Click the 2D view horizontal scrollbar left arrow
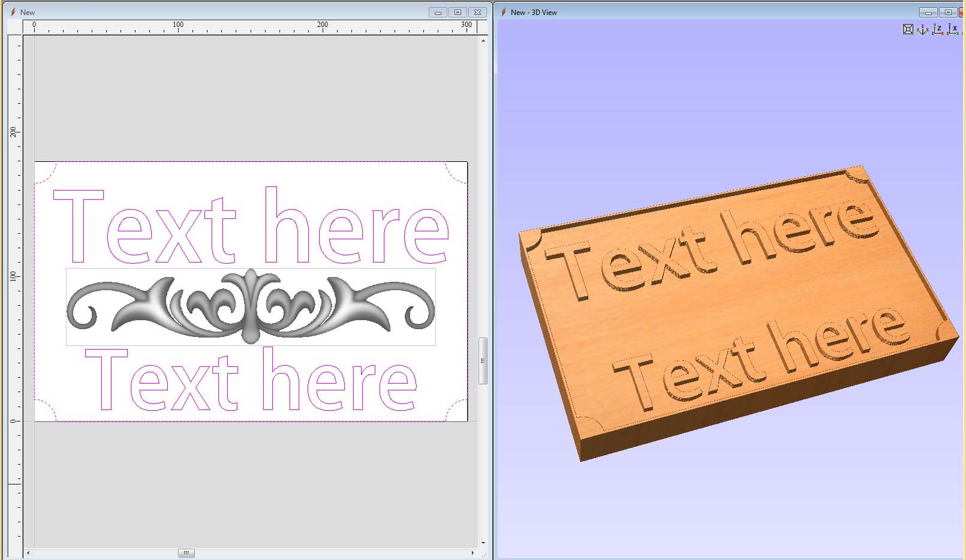The image size is (966, 560). click(x=28, y=553)
